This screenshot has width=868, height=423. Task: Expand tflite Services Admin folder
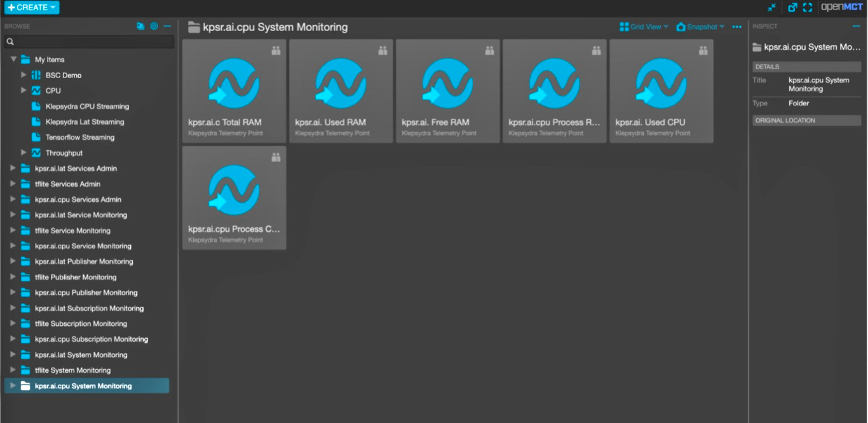click(x=13, y=183)
